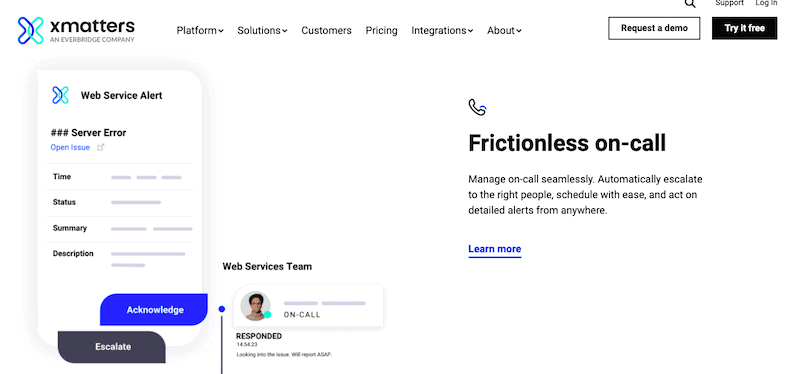This screenshot has width=800, height=374.
Task: Click the xMatters logo in header
Action: pos(76,30)
